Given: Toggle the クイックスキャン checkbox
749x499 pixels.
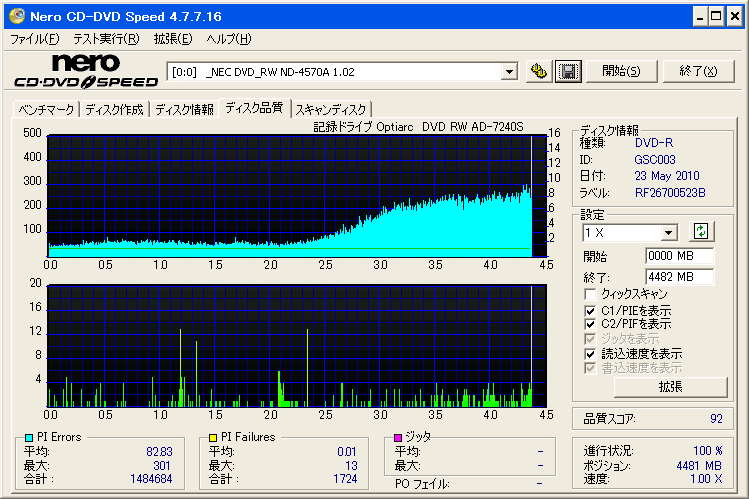Looking at the screenshot, I should click(x=590, y=294).
